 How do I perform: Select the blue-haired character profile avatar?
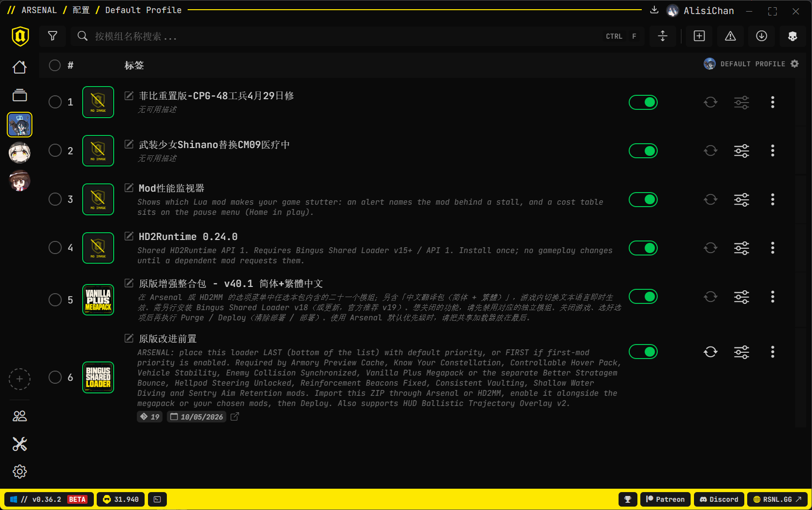(x=20, y=125)
